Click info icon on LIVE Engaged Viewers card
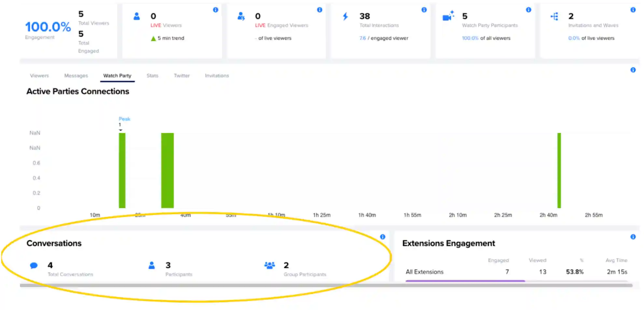 coord(320,10)
